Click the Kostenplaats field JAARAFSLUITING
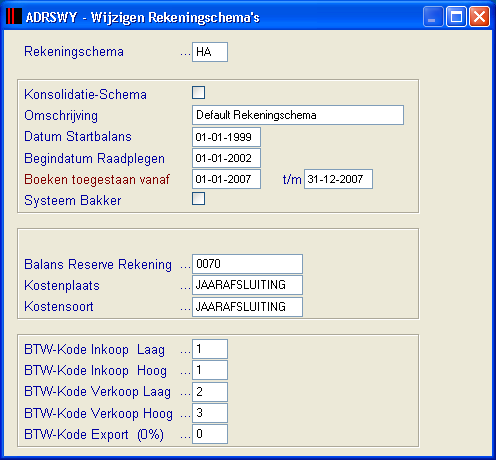496x460 pixels. (247, 285)
